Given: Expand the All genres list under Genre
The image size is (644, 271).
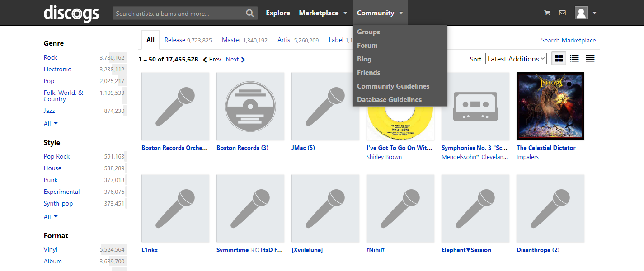Looking at the screenshot, I should [51, 124].
